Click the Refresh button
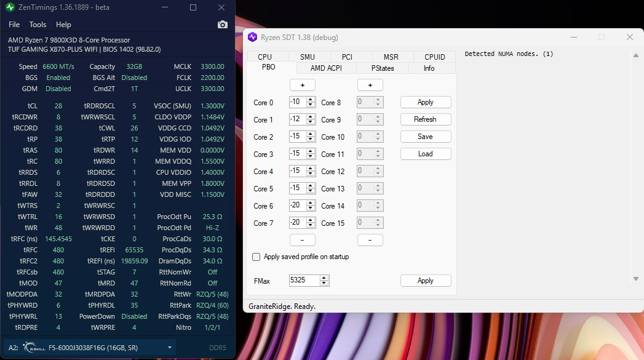Viewport: 644px width, 360px height. [x=426, y=119]
